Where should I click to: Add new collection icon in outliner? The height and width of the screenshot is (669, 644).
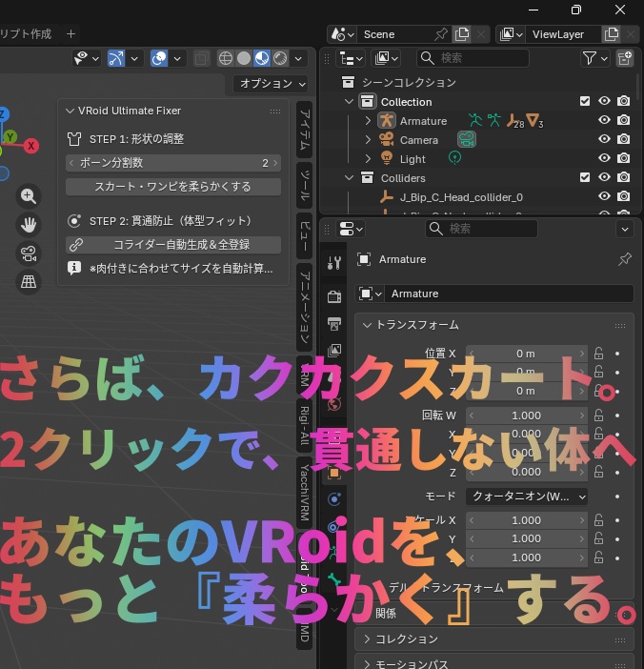click(625, 58)
